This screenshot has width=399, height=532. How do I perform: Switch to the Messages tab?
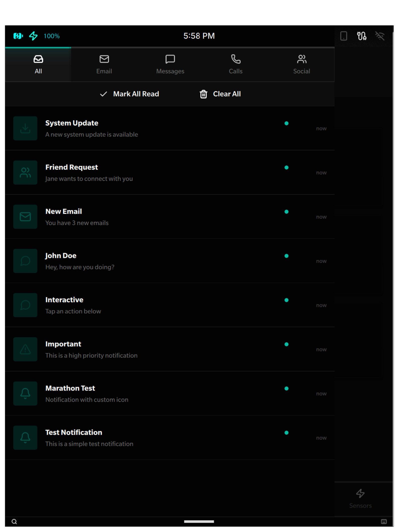(170, 64)
